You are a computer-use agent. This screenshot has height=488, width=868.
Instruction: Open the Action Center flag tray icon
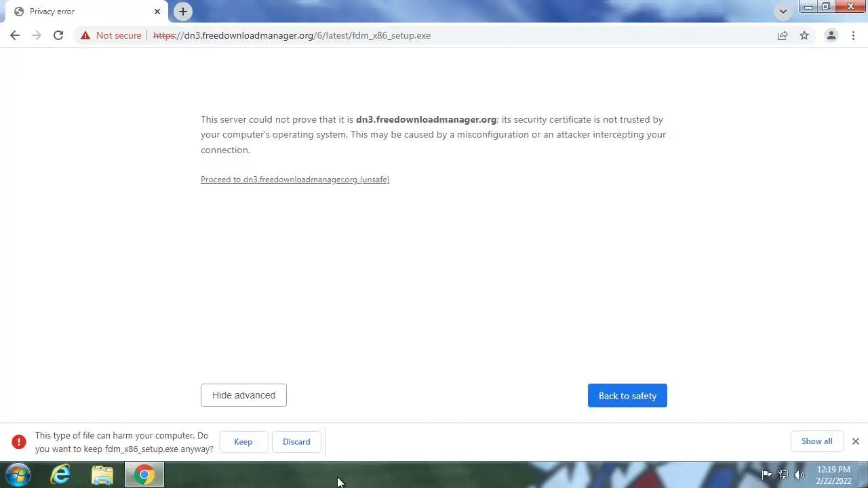click(767, 474)
